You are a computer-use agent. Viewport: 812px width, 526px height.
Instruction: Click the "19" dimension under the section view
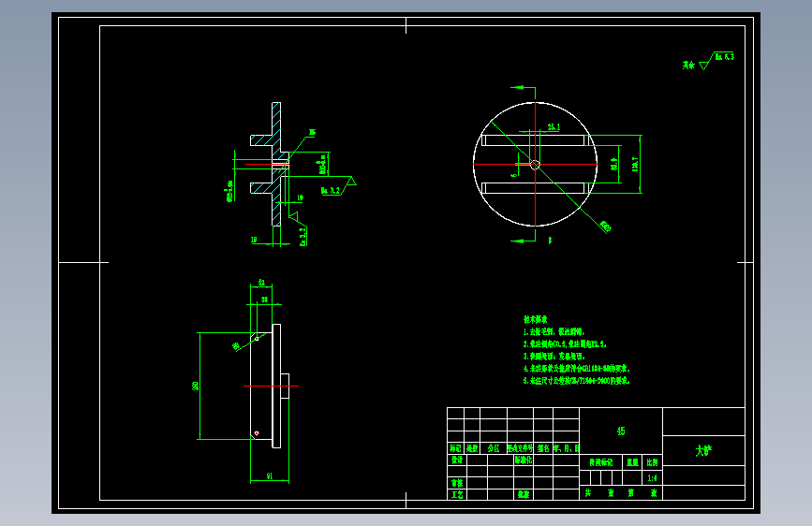coord(254,240)
